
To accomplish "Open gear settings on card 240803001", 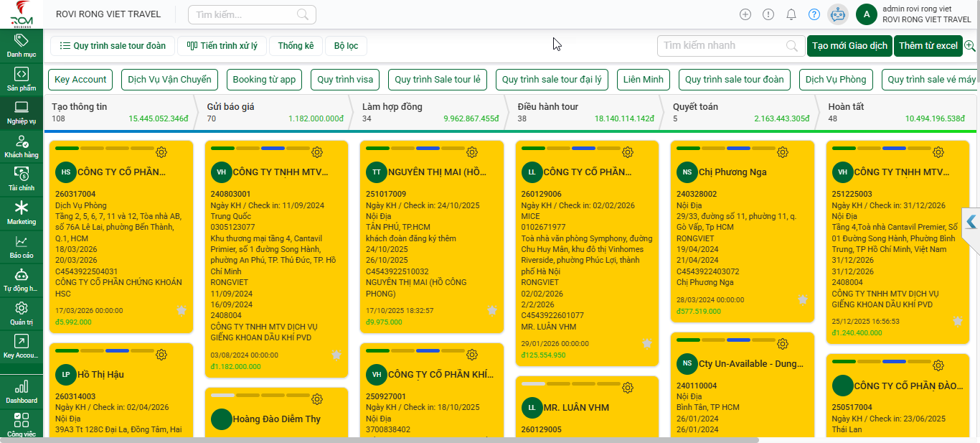I will 317,152.
